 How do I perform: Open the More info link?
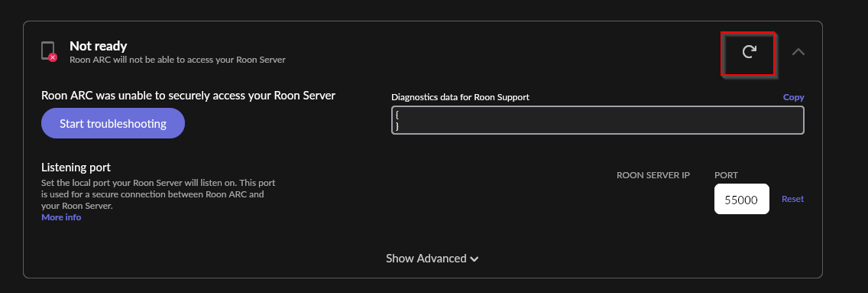point(61,217)
